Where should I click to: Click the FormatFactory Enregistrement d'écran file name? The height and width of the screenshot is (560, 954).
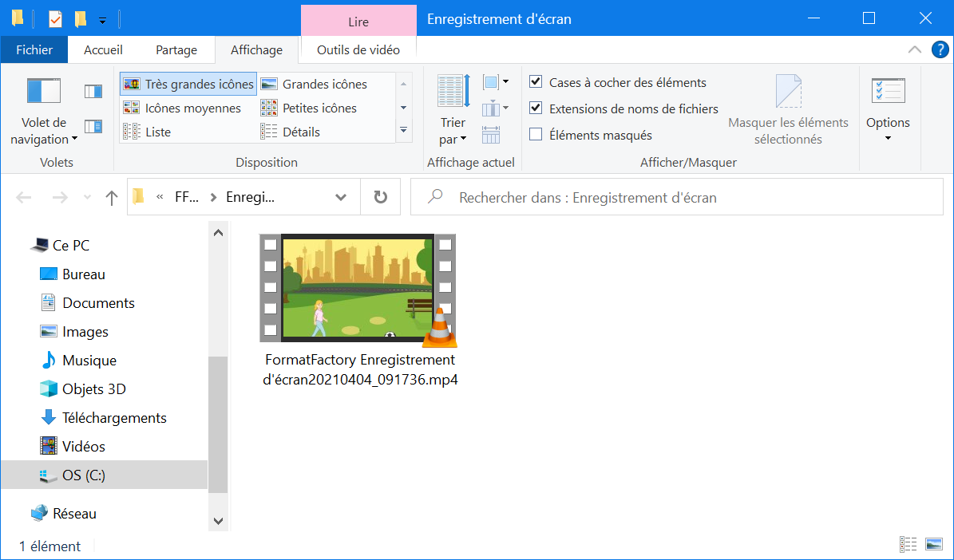(359, 369)
